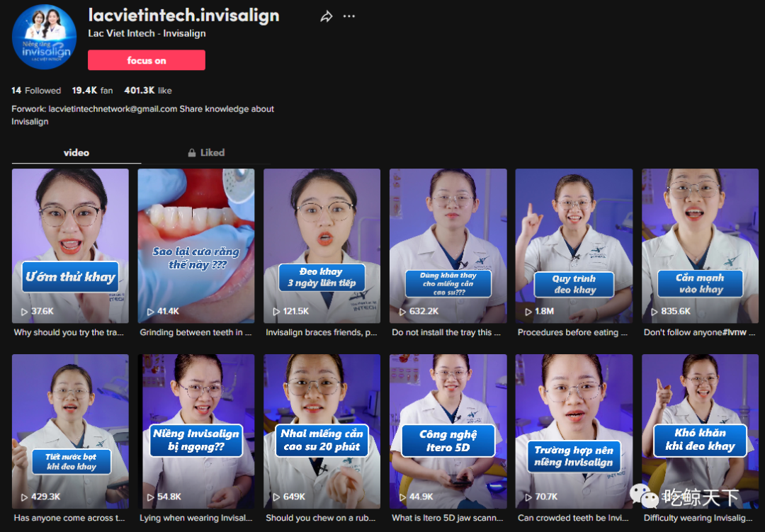Open the 'Sao lại cưa răng' video thumbnail
The height and width of the screenshot is (532, 765).
196,246
